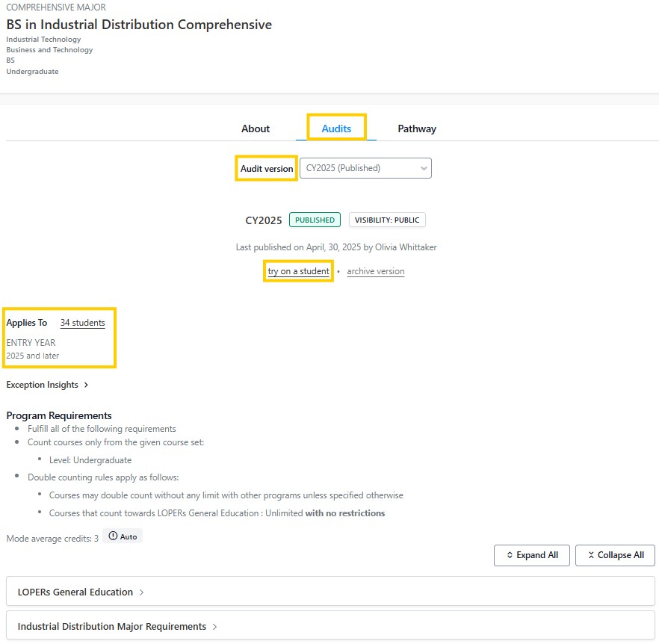Click the Auto mode average credits button
This screenshot has height=644, width=659.
tap(123, 536)
